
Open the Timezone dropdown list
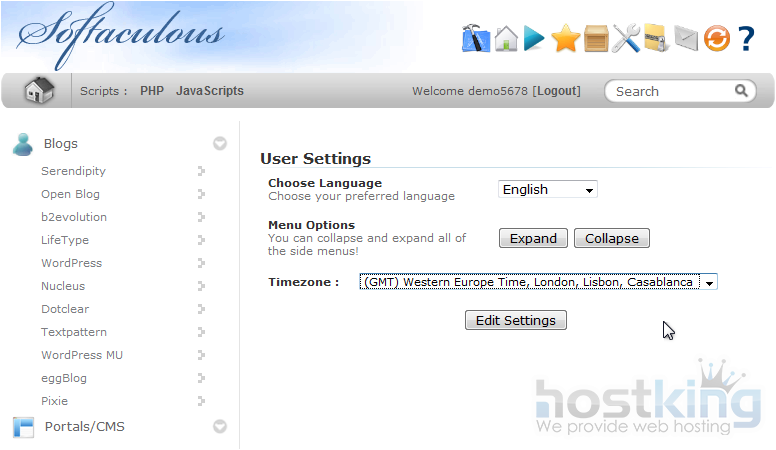click(x=538, y=282)
